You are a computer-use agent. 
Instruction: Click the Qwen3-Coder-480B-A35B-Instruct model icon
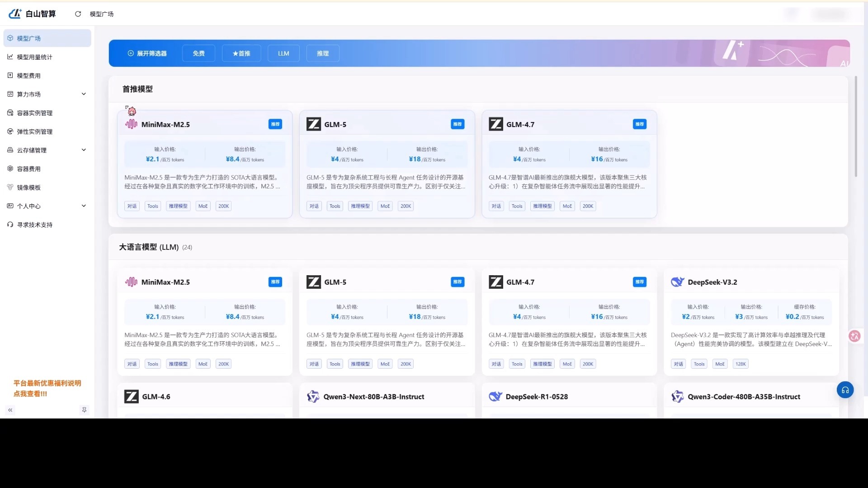(677, 397)
